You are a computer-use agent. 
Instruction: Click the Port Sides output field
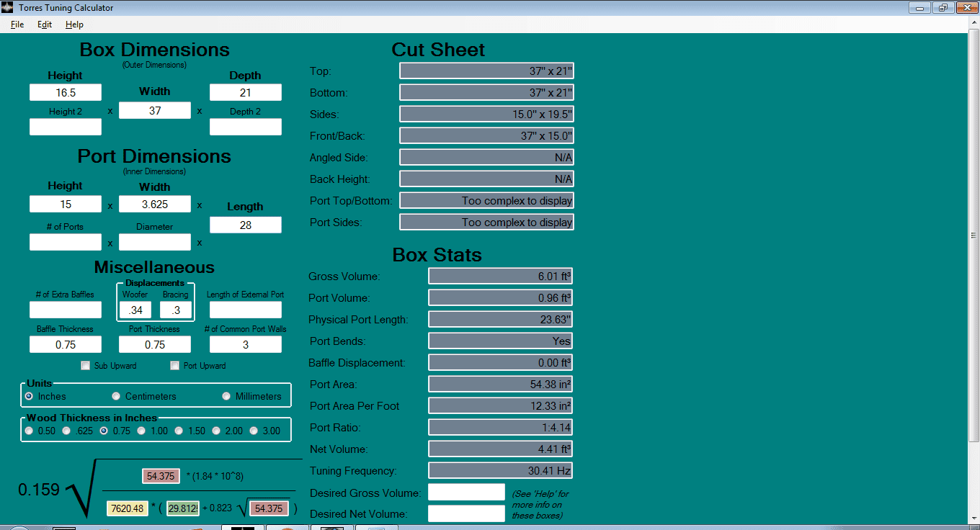pyautogui.click(x=486, y=222)
